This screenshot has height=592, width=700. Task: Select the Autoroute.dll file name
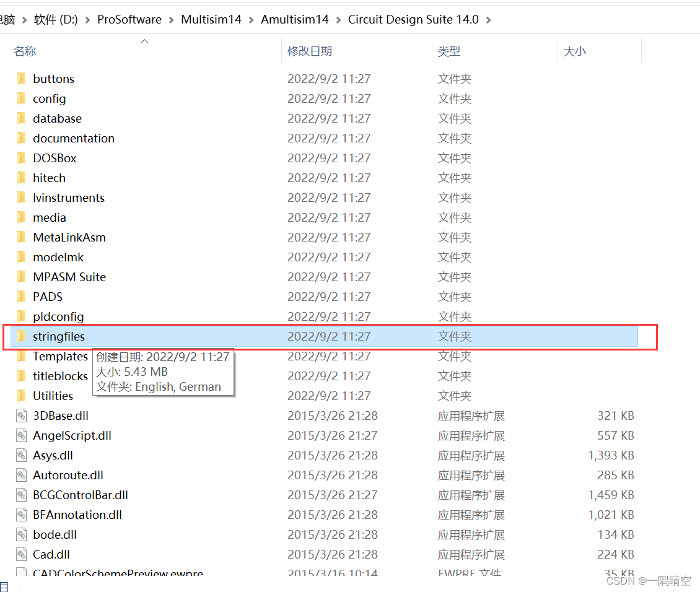pos(68,475)
